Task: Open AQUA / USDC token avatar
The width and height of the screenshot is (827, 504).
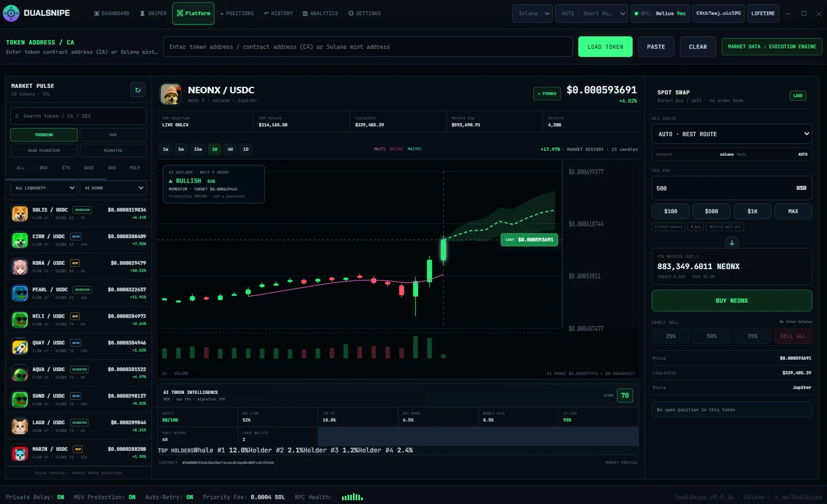Action: (20, 373)
